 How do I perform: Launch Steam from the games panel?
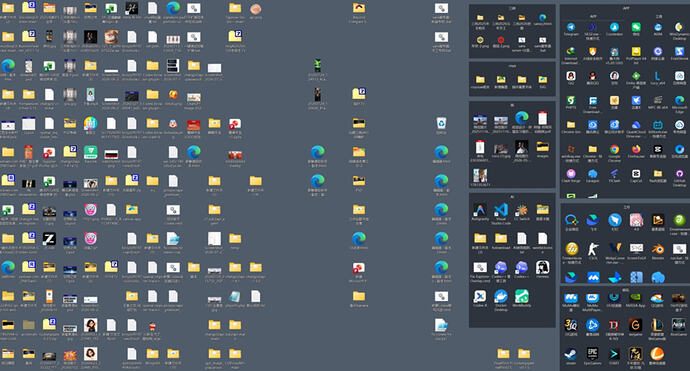pyautogui.click(x=571, y=354)
